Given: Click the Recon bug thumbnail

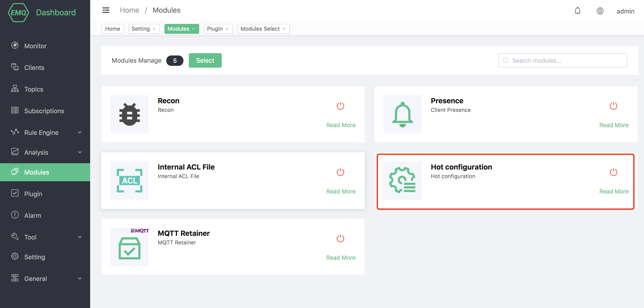Looking at the screenshot, I should (130, 114).
